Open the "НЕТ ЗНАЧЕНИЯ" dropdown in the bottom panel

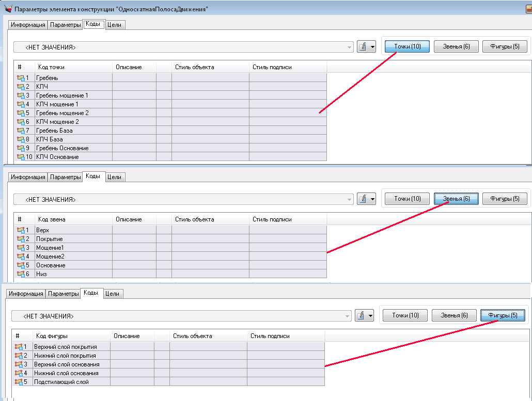click(348, 316)
